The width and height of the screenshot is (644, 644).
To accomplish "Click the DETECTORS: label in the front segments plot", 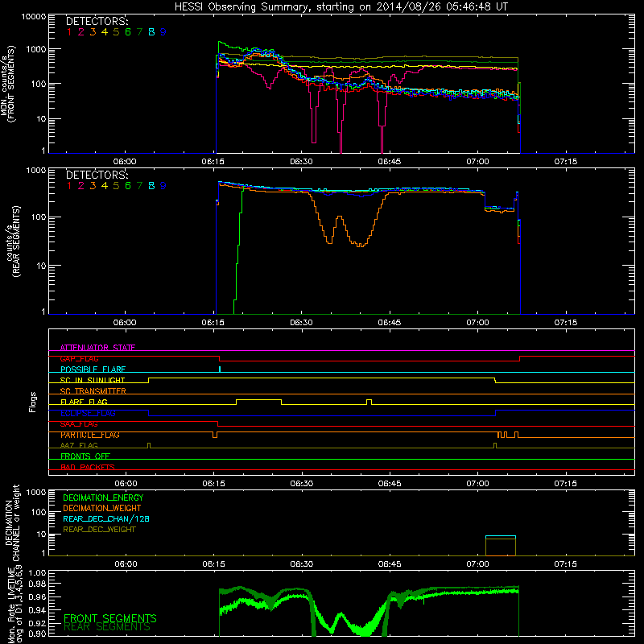I will click(97, 21).
